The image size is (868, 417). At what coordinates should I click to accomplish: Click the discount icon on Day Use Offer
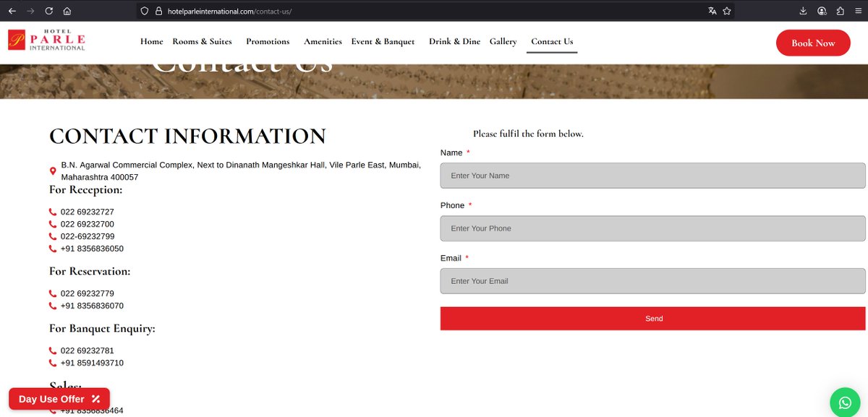tap(97, 398)
